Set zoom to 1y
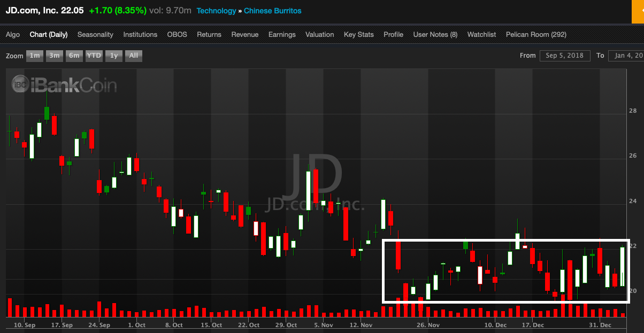Viewport: 644px width, 333px height. click(x=114, y=56)
